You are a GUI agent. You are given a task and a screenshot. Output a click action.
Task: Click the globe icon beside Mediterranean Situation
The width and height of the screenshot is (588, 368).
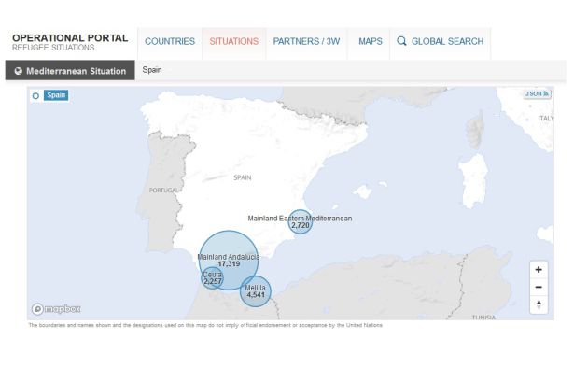(x=18, y=71)
